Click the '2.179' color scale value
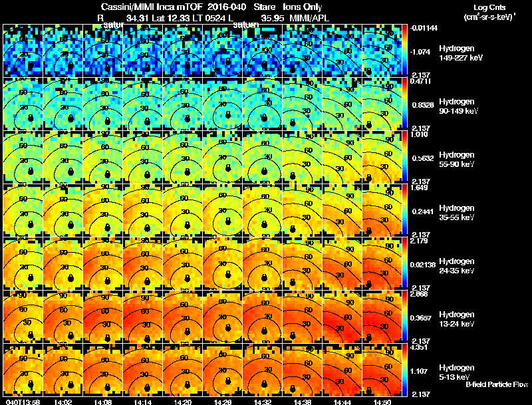Screen dimensions: 532x405 [x=419, y=241]
